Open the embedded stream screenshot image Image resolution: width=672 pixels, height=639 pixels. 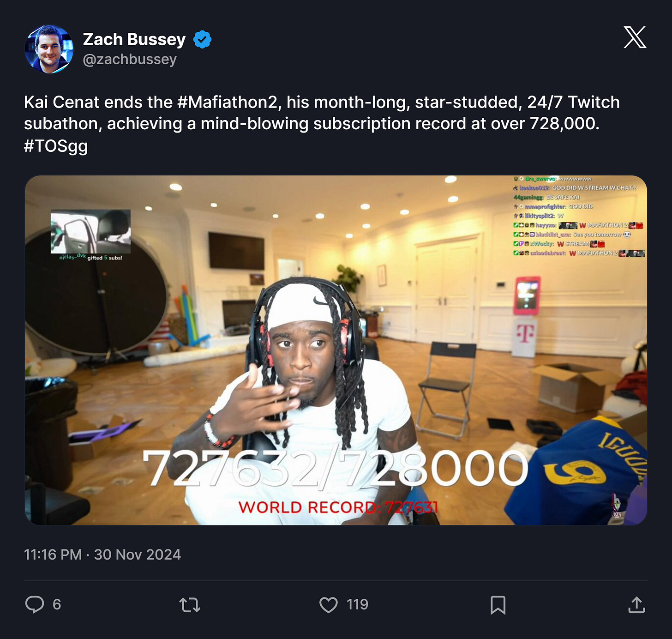tap(336, 350)
